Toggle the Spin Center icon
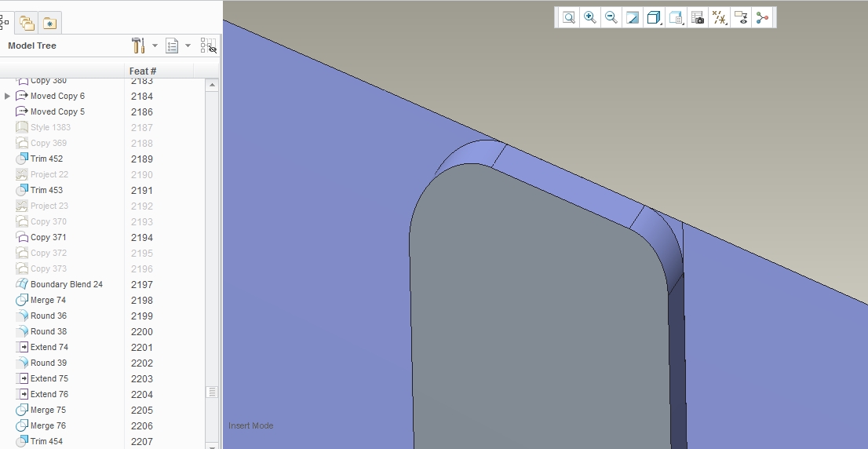Screen dimensions: 868x449 click(x=762, y=17)
